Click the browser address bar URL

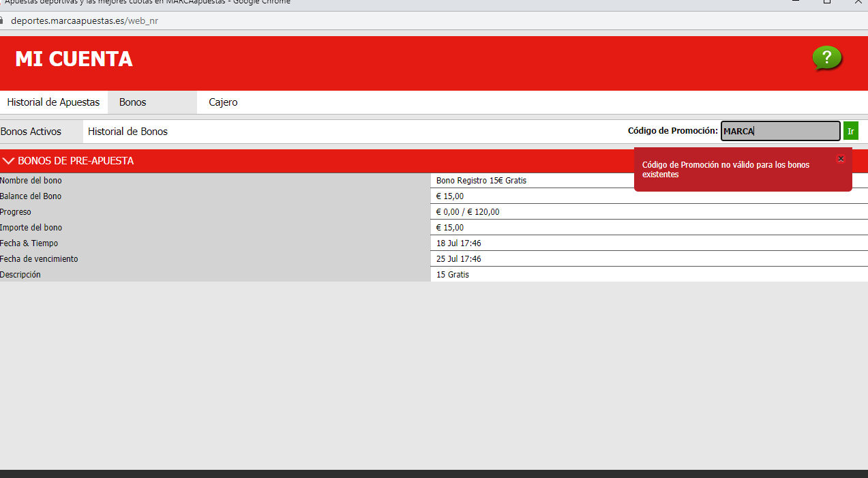[85, 20]
